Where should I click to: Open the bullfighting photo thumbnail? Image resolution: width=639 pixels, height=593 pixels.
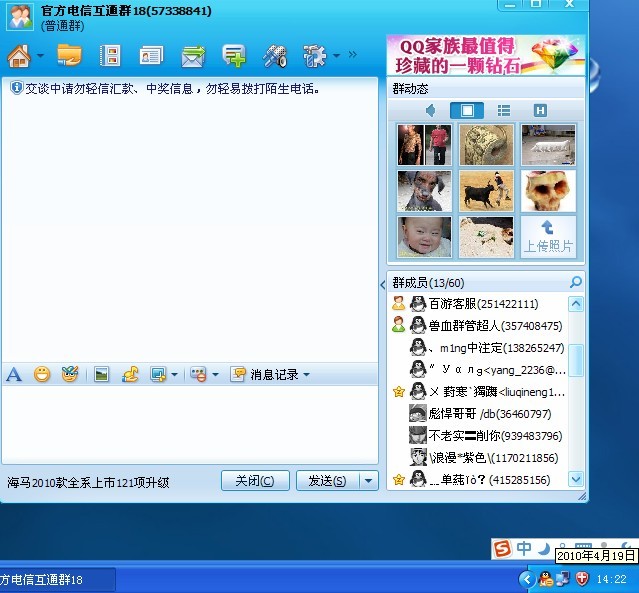pyautogui.click(x=486, y=190)
